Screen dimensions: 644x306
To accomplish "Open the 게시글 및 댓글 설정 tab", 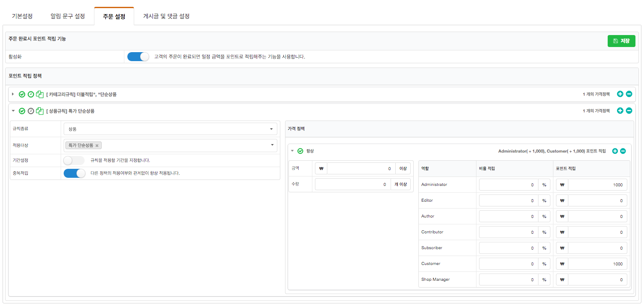I will [166, 16].
